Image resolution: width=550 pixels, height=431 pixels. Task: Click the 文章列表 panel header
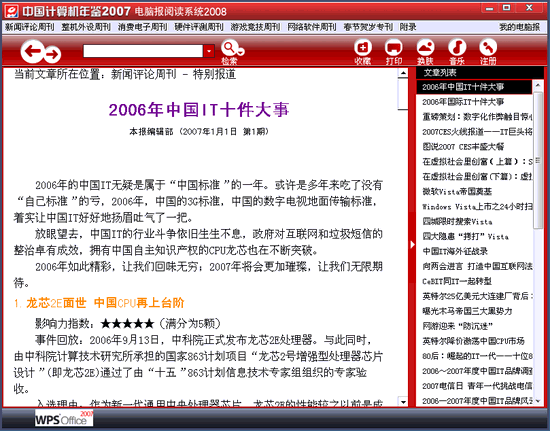pyautogui.click(x=479, y=73)
